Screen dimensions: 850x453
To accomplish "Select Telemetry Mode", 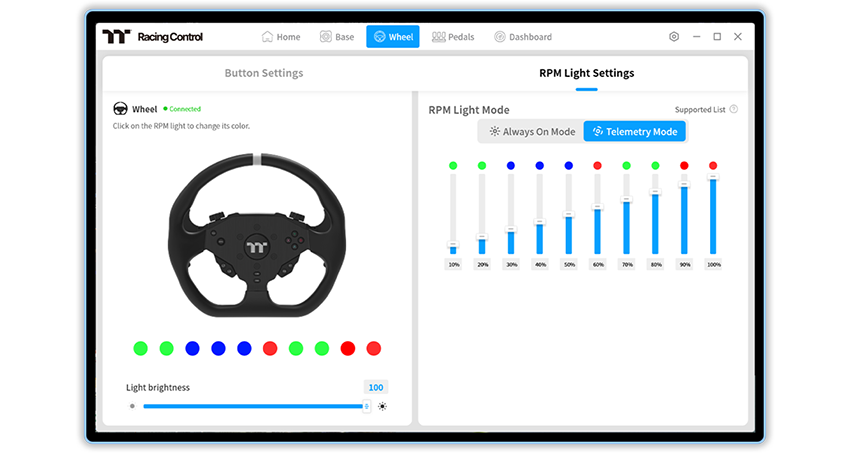I will (635, 132).
